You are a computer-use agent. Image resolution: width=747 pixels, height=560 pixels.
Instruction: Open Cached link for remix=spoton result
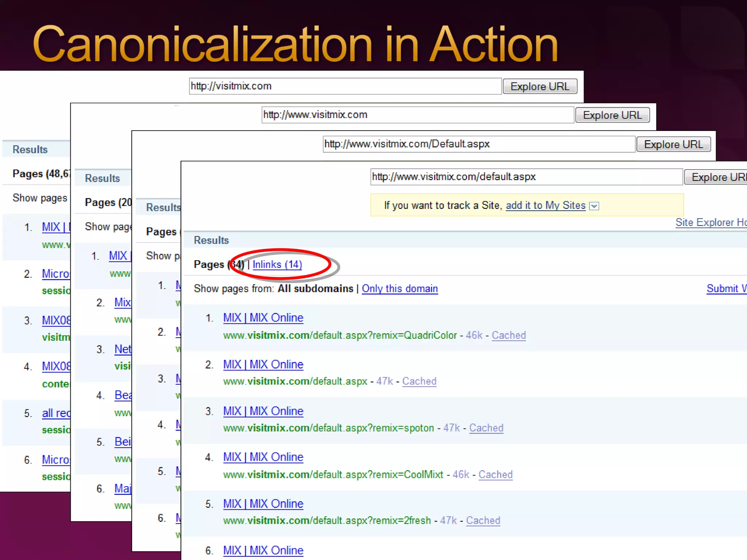coord(486,428)
